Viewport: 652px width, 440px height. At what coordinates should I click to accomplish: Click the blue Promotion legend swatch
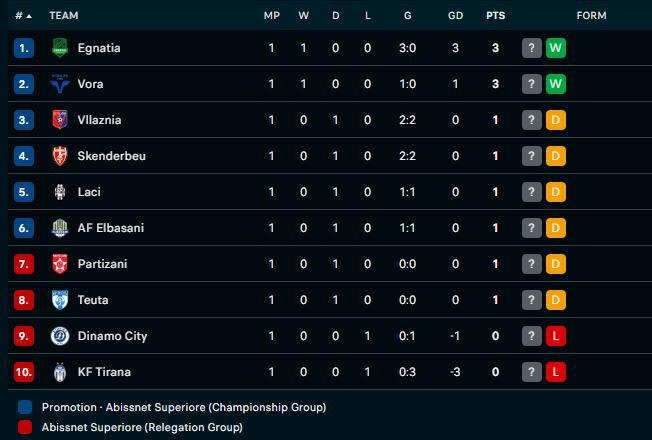(x=25, y=407)
